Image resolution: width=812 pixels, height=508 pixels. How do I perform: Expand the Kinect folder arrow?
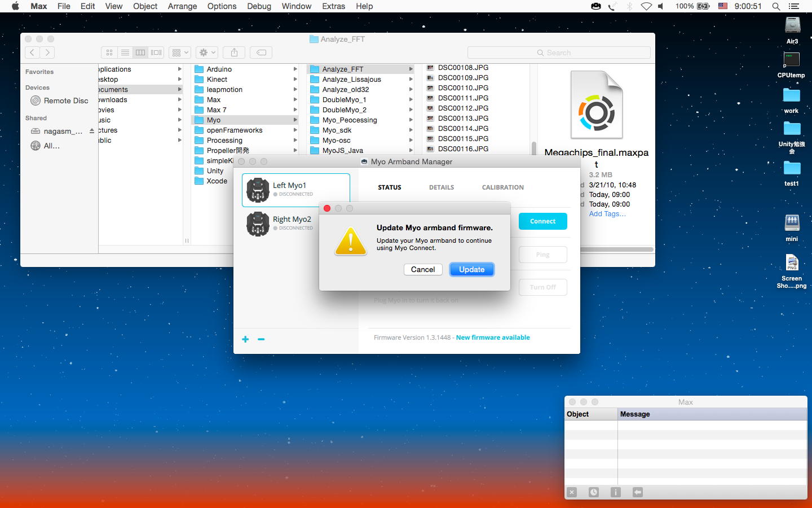coord(295,80)
